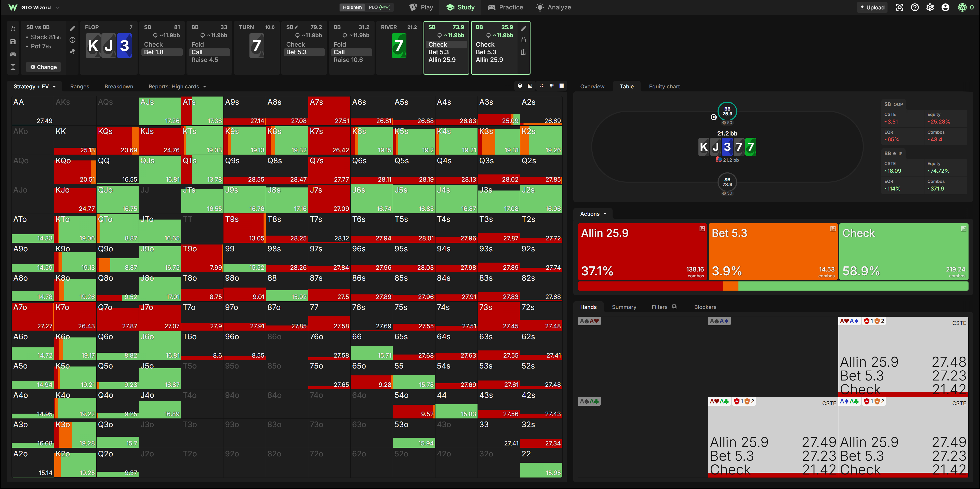Open the Practice tab
Image resolution: width=980 pixels, height=489 pixels.
(x=505, y=7)
